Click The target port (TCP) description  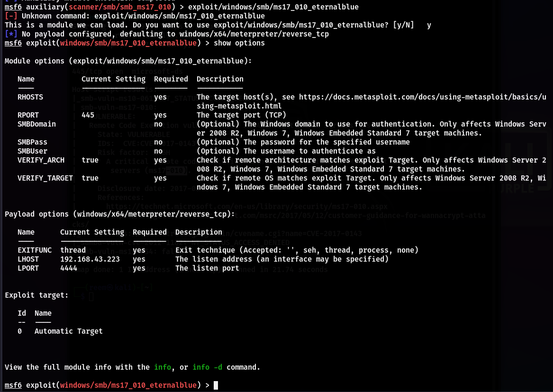tap(242, 115)
